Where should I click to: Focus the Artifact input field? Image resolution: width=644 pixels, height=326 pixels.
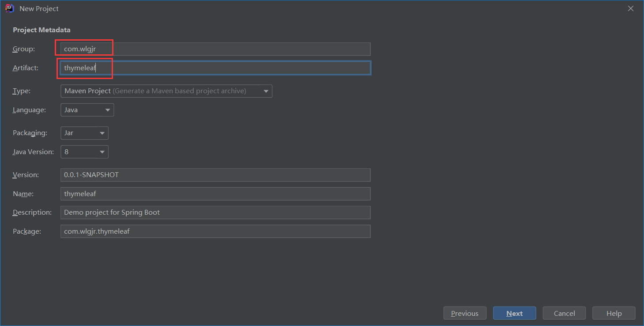[x=215, y=68]
